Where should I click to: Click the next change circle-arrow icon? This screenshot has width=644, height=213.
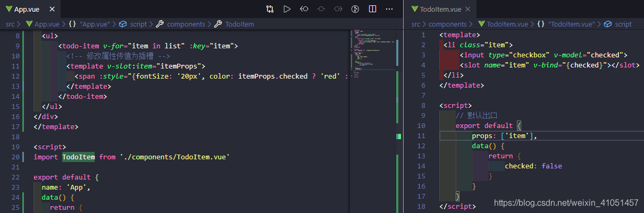tap(338, 9)
